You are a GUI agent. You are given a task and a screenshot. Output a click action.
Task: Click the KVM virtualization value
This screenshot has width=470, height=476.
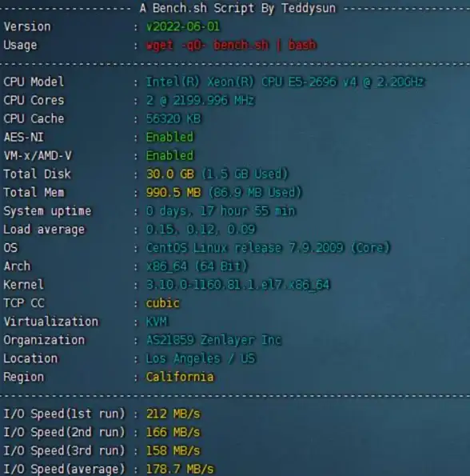pyautogui.click(x=157, y=322)
